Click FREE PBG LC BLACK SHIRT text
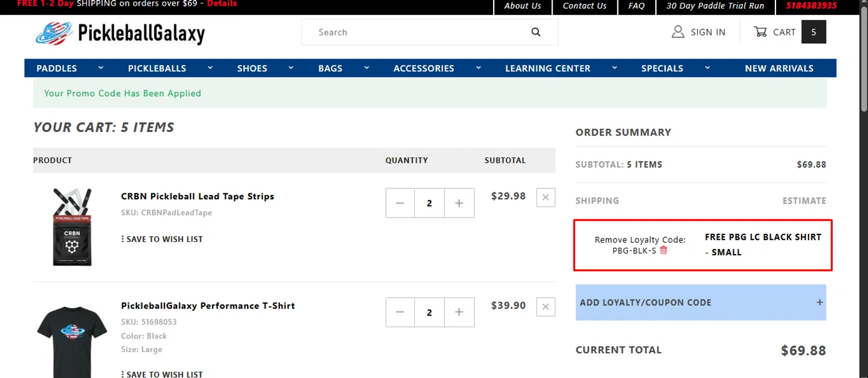 coord(763,244)
